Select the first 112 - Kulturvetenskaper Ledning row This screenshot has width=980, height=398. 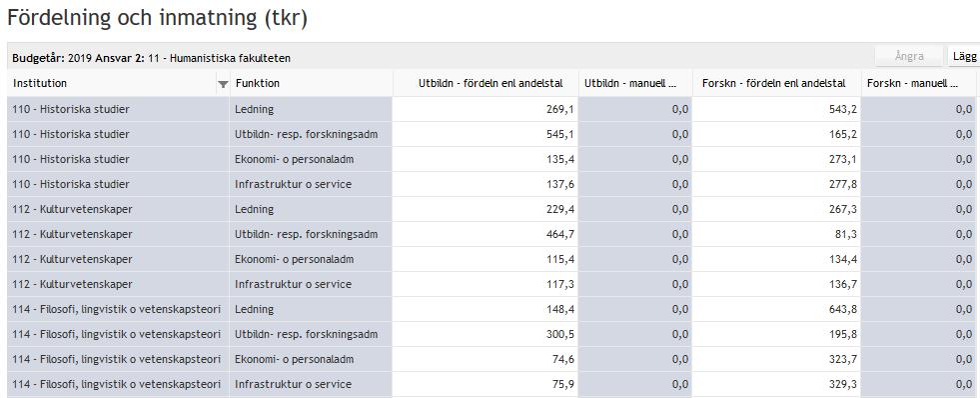pyautogui.click(x=491, y=210)
